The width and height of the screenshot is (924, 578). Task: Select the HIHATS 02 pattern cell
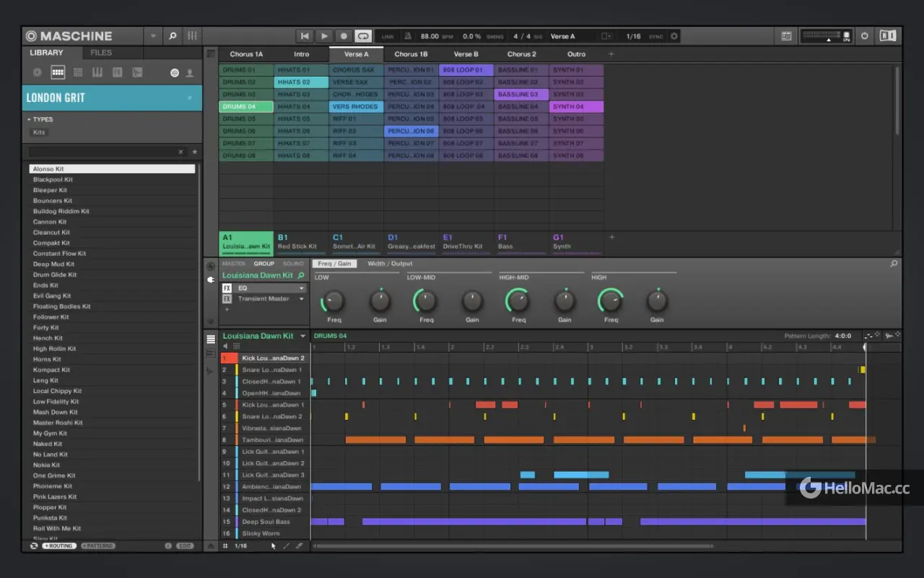[301, 82]
